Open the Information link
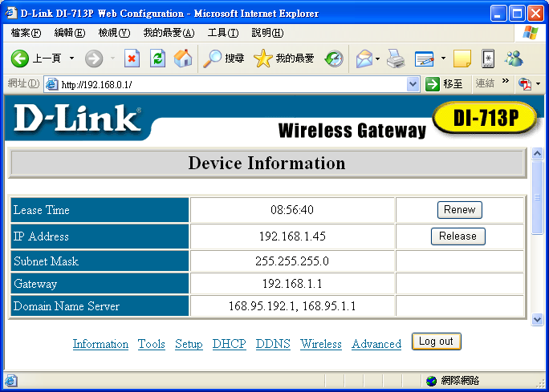 tap(100, 344)
